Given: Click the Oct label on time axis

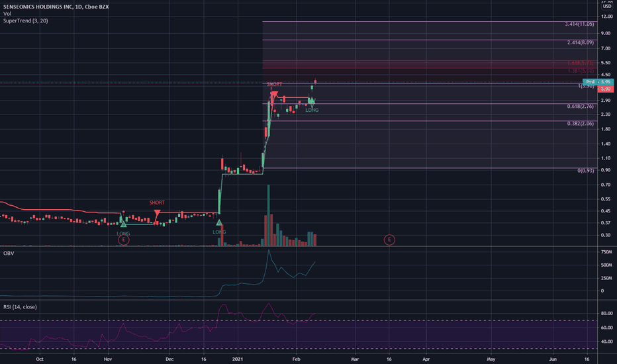Looking at the screenshot, I should click(x=39, y=359).
